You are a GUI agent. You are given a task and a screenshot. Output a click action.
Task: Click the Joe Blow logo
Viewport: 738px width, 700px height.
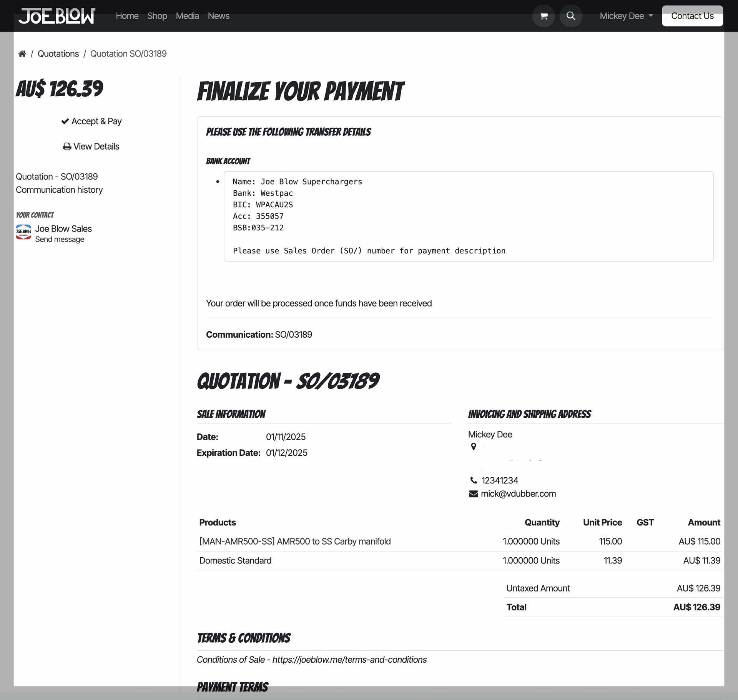[57, 16]
